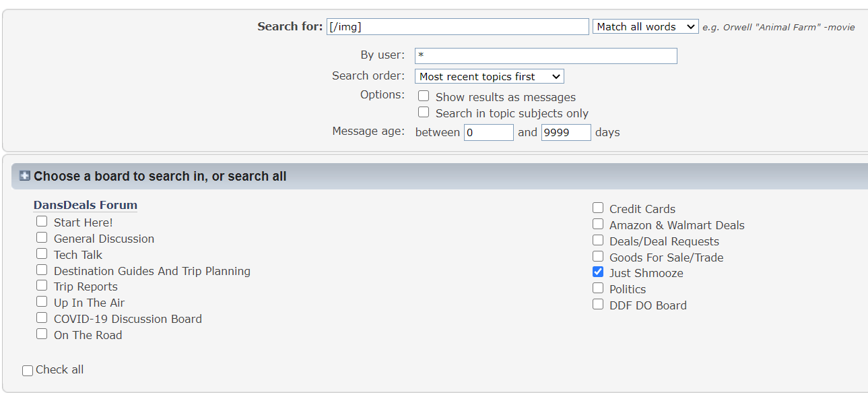Enable Show results as messages
The width and height of the screenshot is (868, 393).
tap(424, 96)
